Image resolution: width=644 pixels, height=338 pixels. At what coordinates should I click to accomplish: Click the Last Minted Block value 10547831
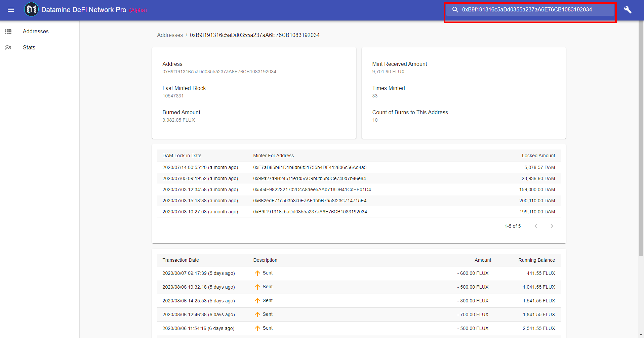tap(173, 96)
